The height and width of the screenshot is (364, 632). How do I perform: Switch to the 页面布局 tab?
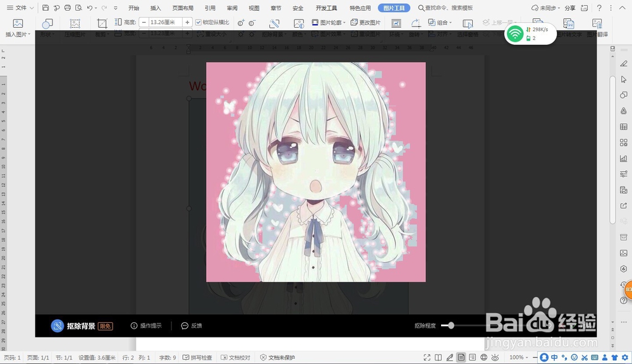click(x=183, y=8)
